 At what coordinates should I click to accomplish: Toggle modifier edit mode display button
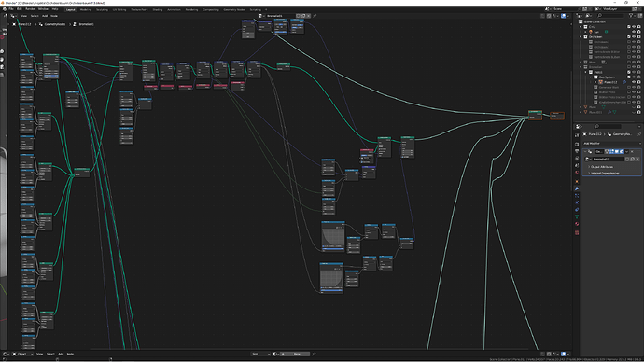point(611,151)
